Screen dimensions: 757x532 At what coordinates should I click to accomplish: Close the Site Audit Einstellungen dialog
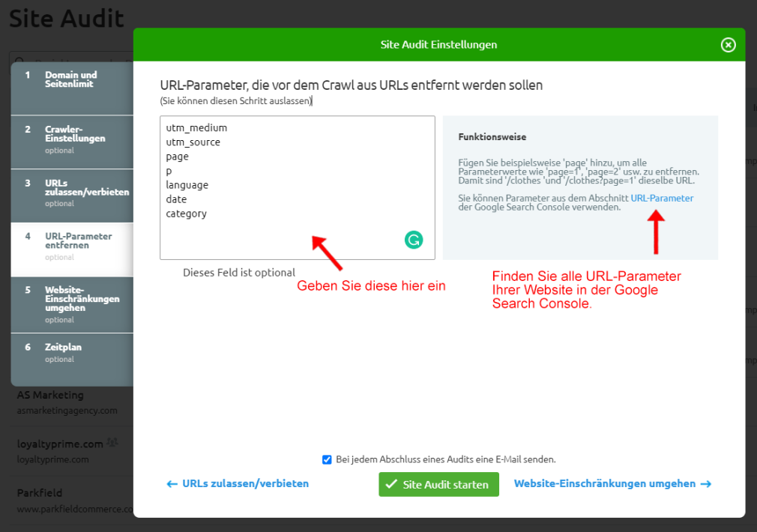click(728, 45)
